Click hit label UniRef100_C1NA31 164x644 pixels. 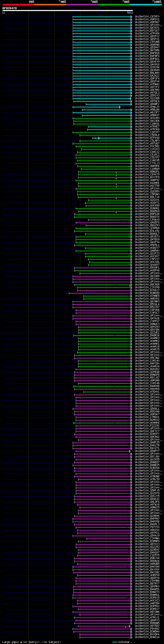pos(147,124)
